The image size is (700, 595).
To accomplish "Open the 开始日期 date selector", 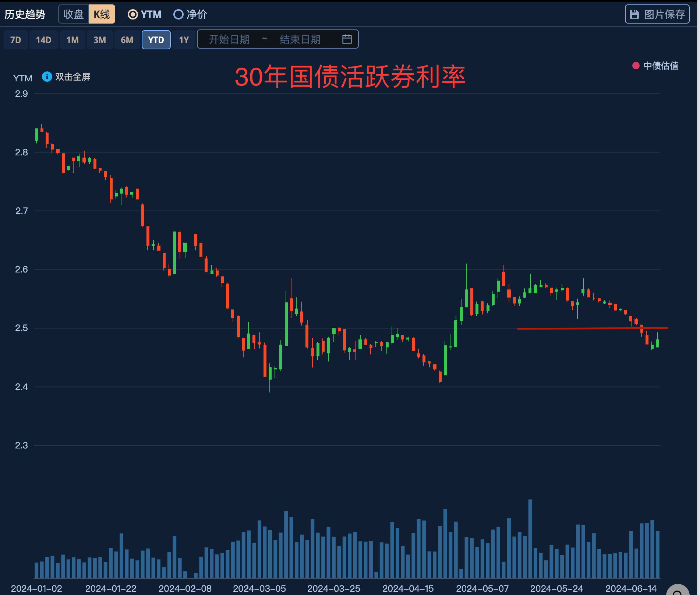I will click(229, 39).
